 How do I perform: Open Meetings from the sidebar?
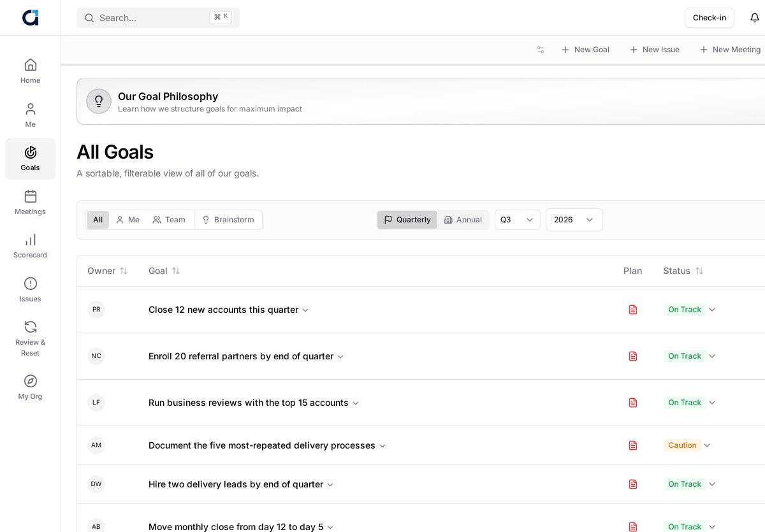click(x=30, y=202)
